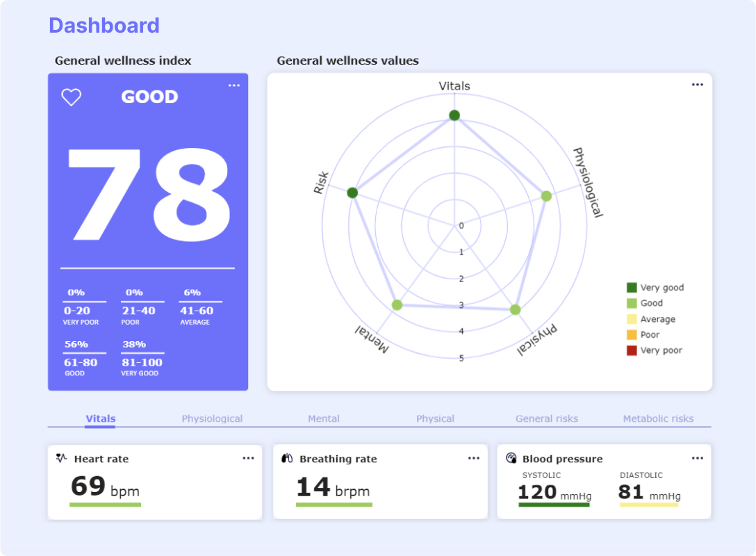
Task: Switch to the Mental tab
Action: (324, 418)
